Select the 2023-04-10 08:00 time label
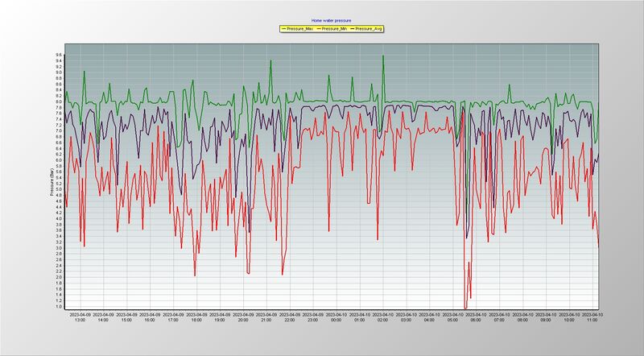The height and width of the screenshot is (356, 644). [522, 317]
